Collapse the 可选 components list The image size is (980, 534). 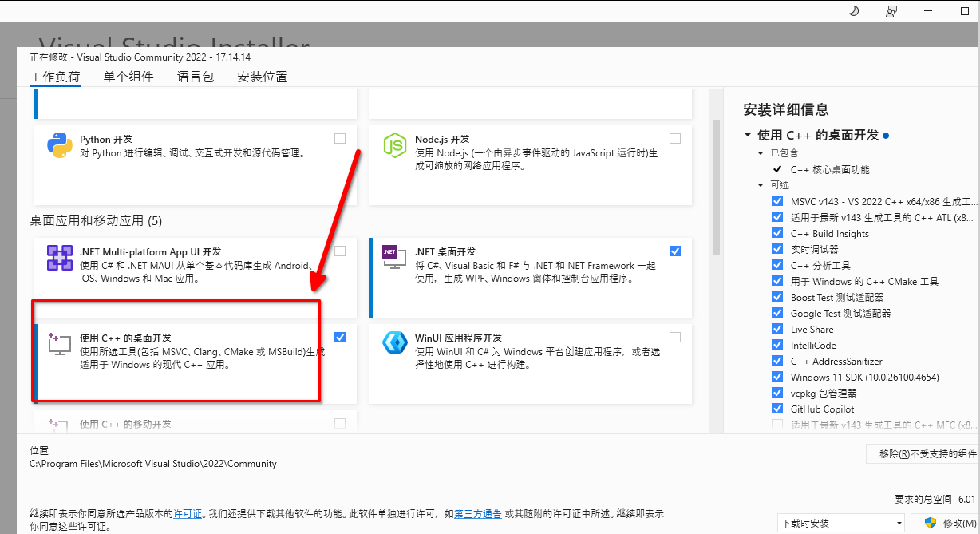click(x=761, y=185)
